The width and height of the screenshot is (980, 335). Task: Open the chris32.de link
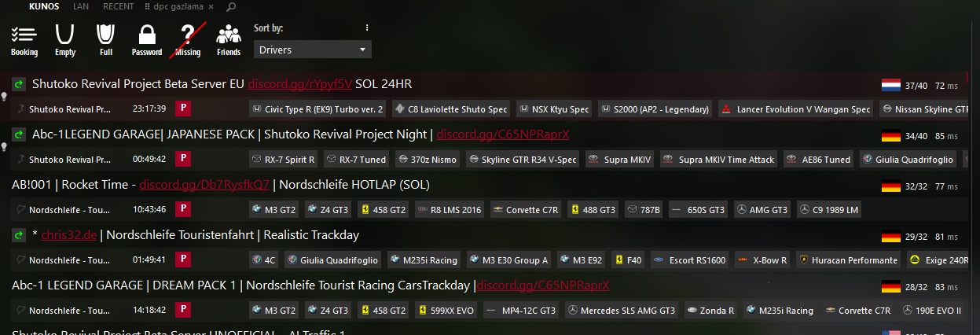coord(68,235)
